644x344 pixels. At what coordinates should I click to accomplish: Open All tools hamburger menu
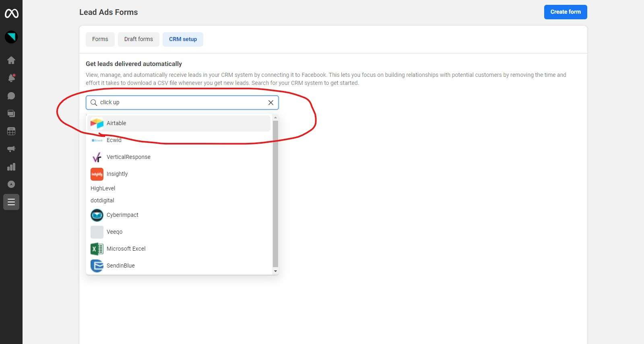[11, 202]
